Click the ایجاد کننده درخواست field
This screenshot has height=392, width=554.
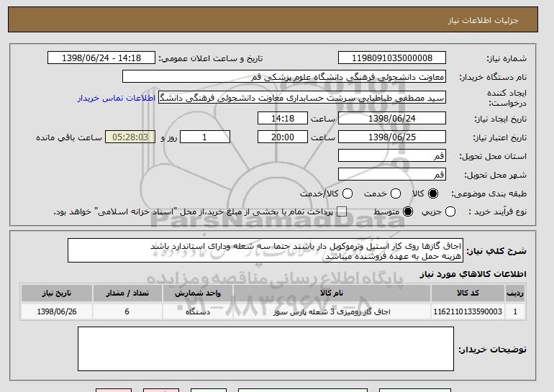coord(302,98)
